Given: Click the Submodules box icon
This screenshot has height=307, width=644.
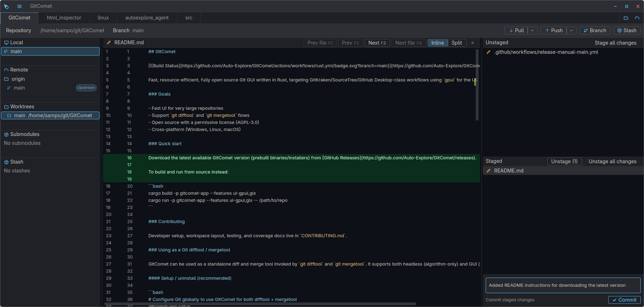Looking at the screenshot, I should click(x=6, y=135).
